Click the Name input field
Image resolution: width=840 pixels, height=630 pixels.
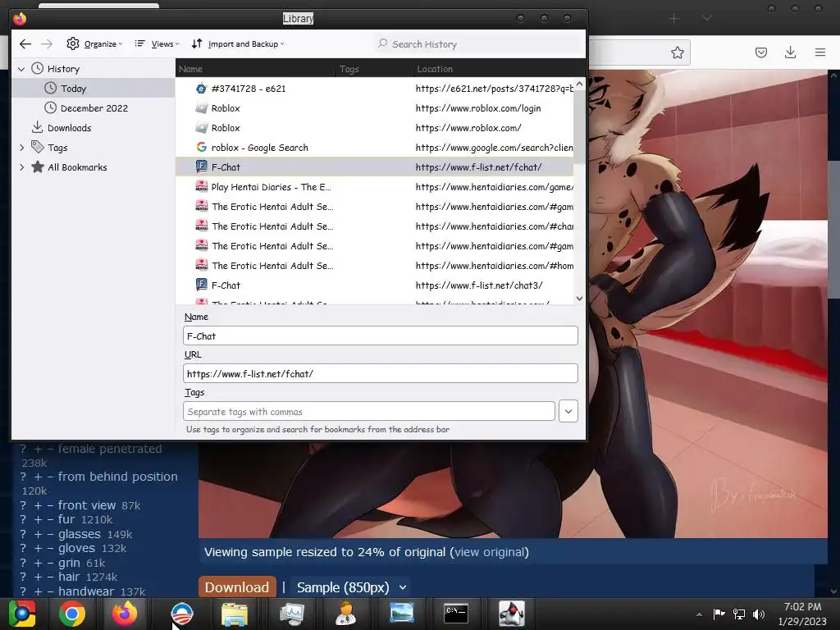(381, 336)
